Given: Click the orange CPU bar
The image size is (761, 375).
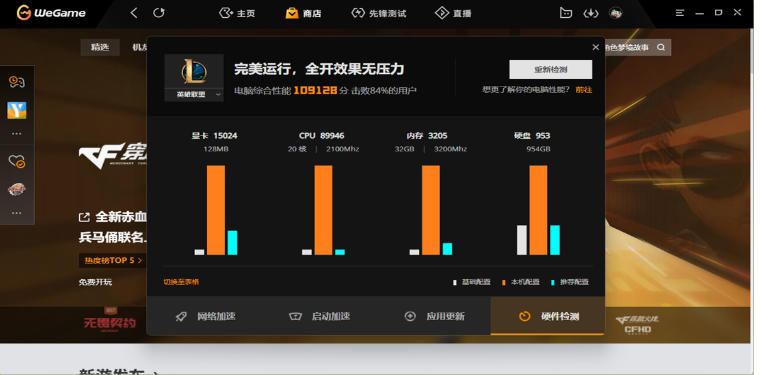Looking at the screenshot, I should tap(323, 210).
